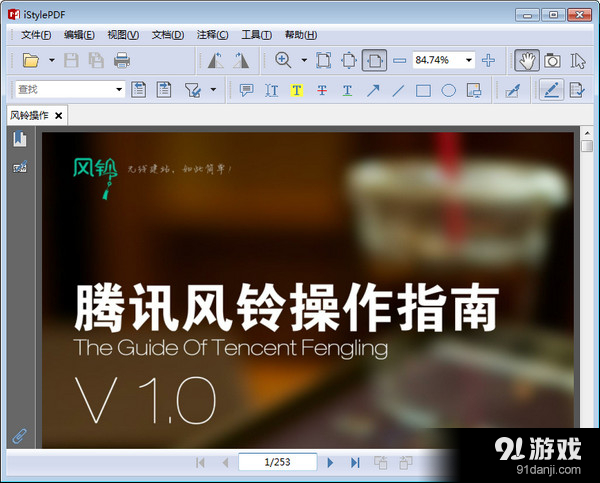Click the annotation filter funnel icon
The height and width of the screenshot is (483, 600).
point(192,90)
